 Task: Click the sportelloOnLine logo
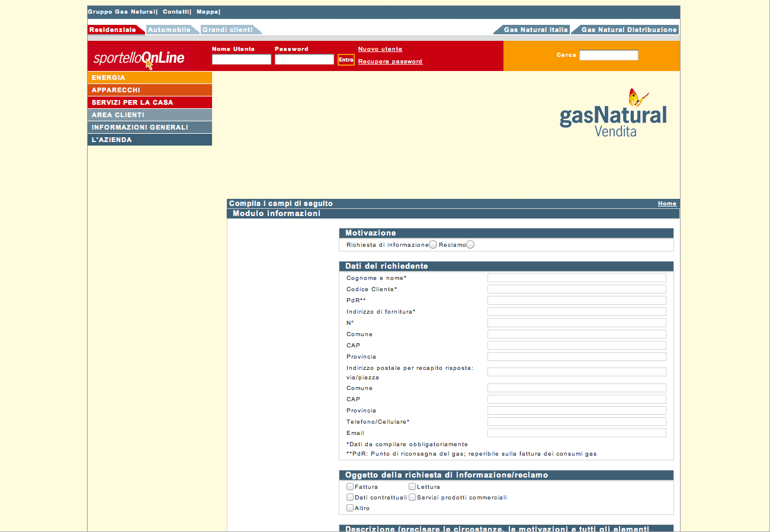click(140, 58)
